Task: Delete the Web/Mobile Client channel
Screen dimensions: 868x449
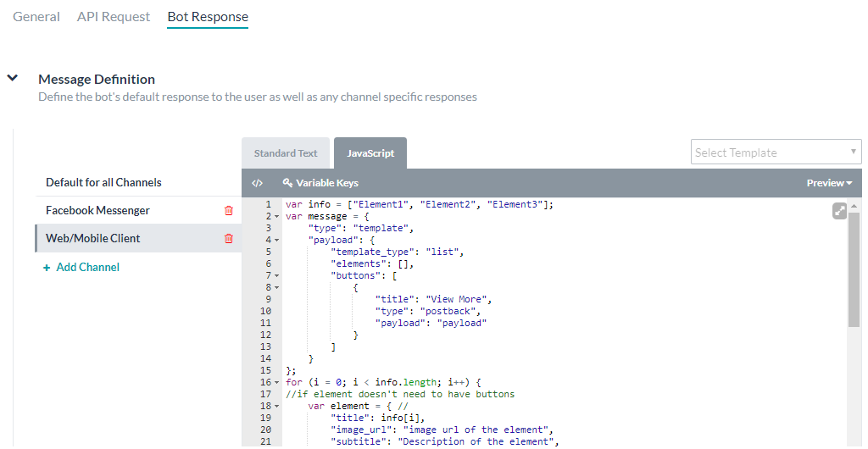Action: [x=228, y=239]
